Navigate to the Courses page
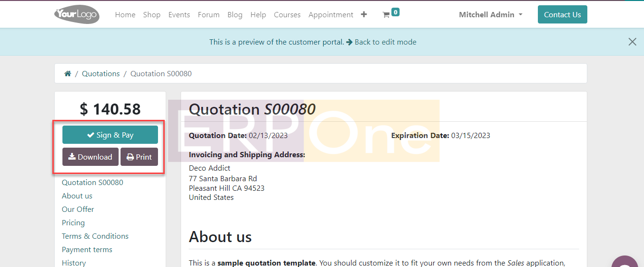644x267 pixels. pos(287,15)
